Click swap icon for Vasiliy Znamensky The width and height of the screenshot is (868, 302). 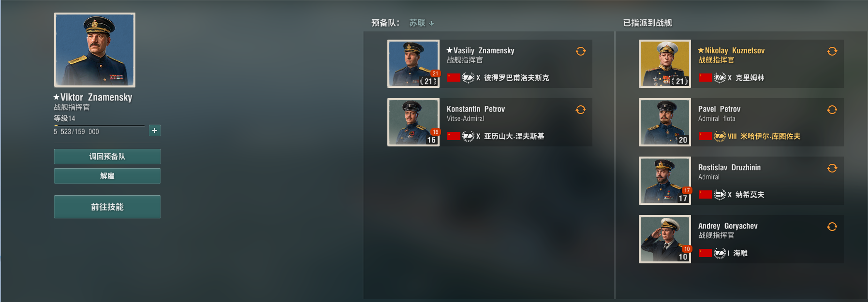(581, 51)
